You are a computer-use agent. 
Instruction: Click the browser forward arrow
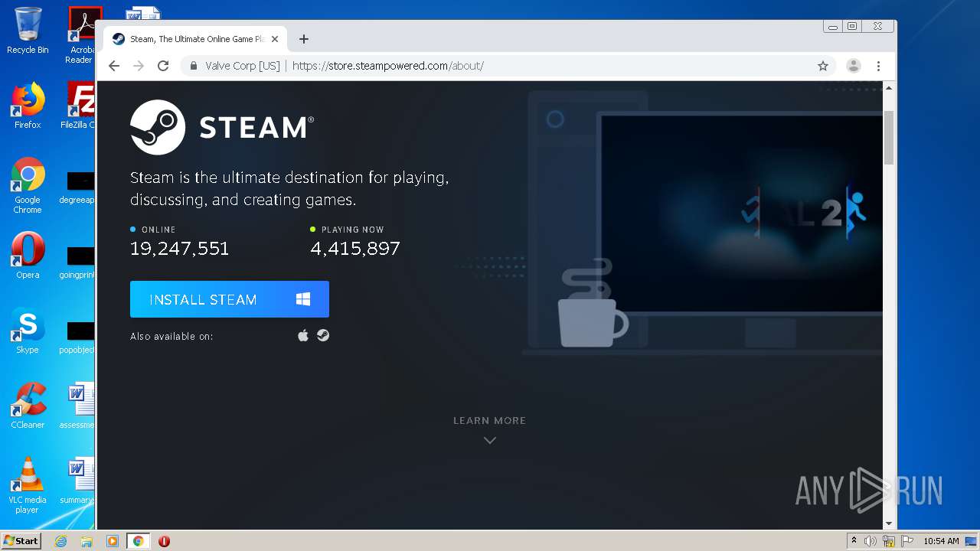coord(139,66)
